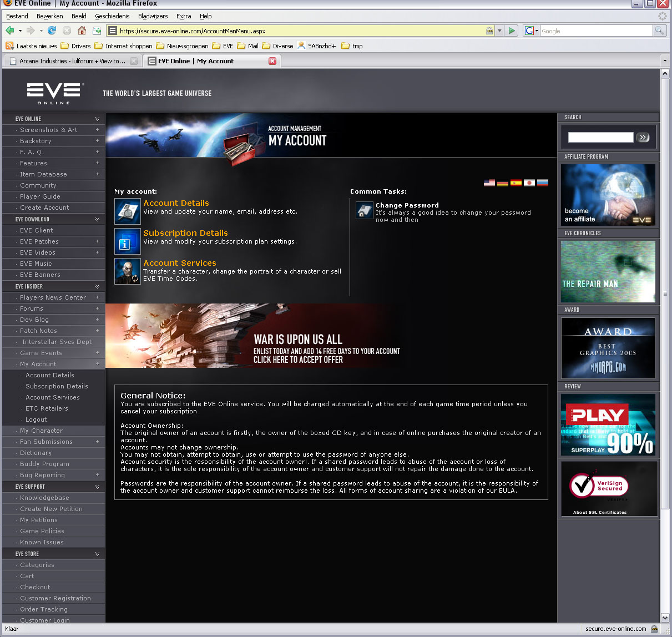The image size is (672, 637).
Task: Click the Change Password link
Action: coord(407,205)
